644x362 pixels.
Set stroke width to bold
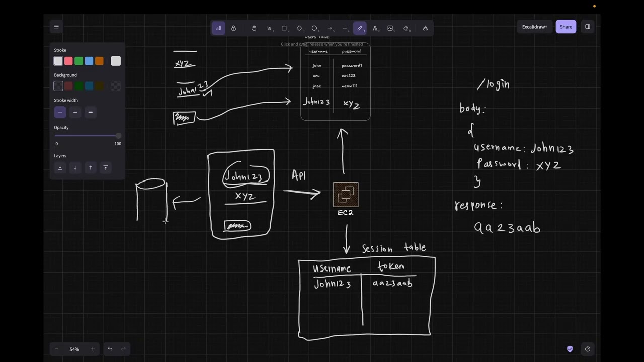click(x=75, y=112)
